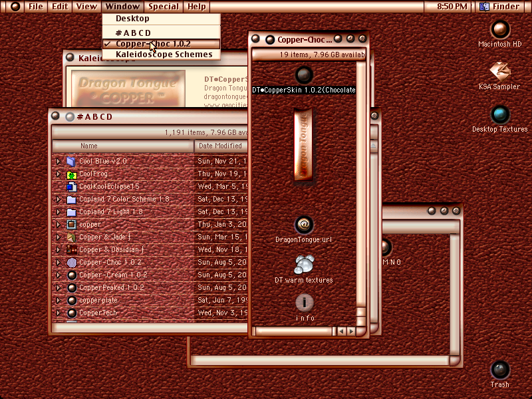Select the DT•CopperSkin 1.0.2 scheme icon
Image resolution: width=532 pixels, height=399 pixels.
[x=304, y=75]
